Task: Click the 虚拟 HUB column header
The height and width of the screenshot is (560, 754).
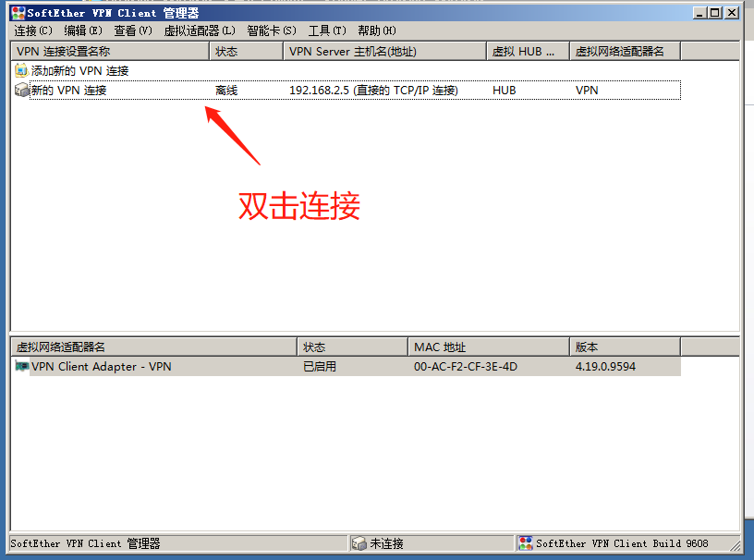Action: click(528, 52)
